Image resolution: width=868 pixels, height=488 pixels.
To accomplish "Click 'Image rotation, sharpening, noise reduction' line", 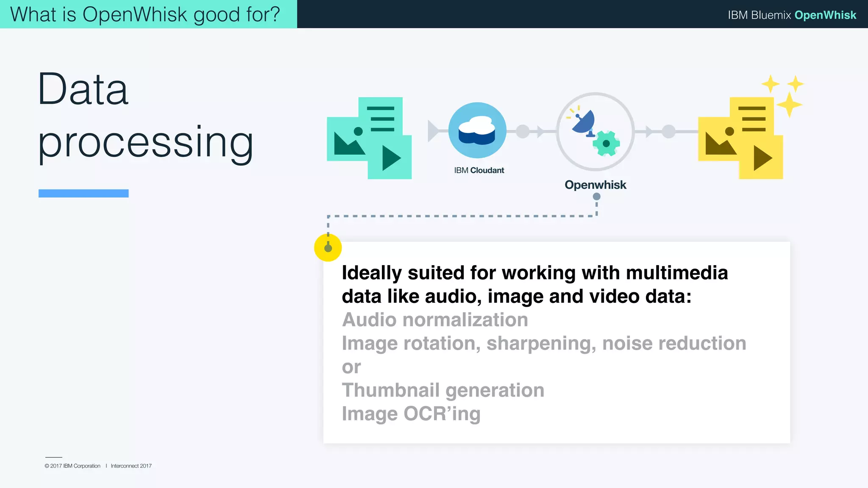I will point(544,343).
